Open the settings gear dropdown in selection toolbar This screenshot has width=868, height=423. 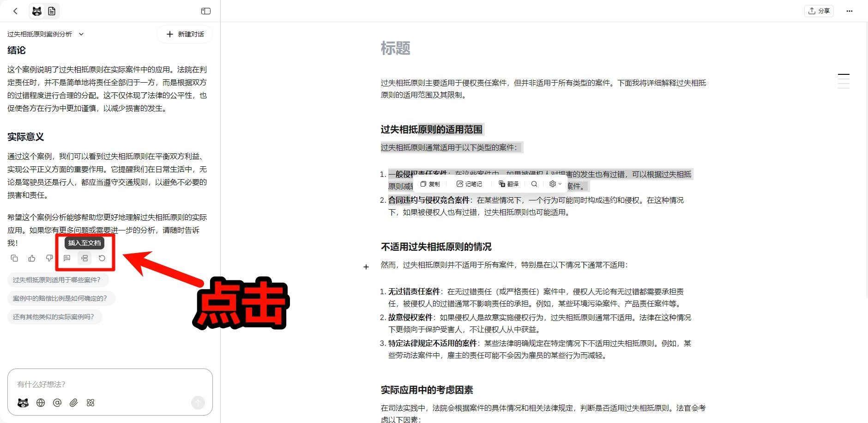[554, 184]
